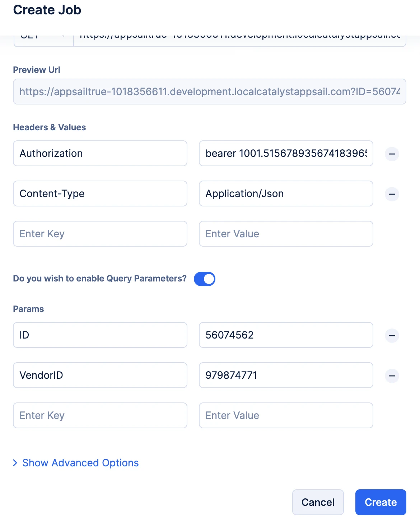Click Show Advanced Options link
Image resolution: width=420 pixels, height=522 pixels.
(80, 463)
